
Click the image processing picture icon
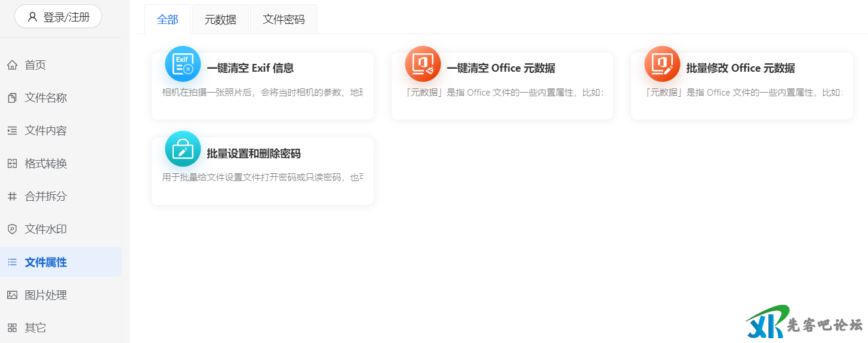[x=12, y=295]
